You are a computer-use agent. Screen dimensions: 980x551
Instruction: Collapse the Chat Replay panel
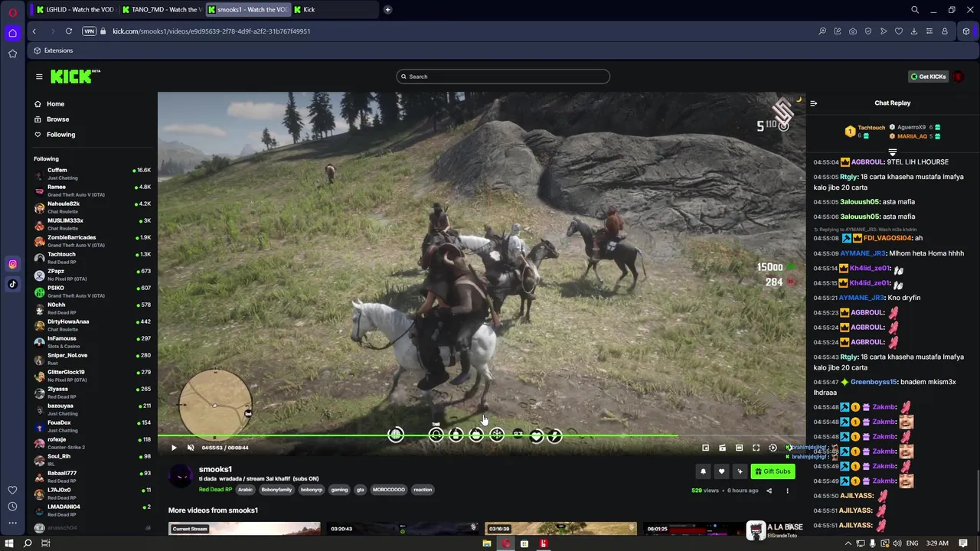coord(813,103)
